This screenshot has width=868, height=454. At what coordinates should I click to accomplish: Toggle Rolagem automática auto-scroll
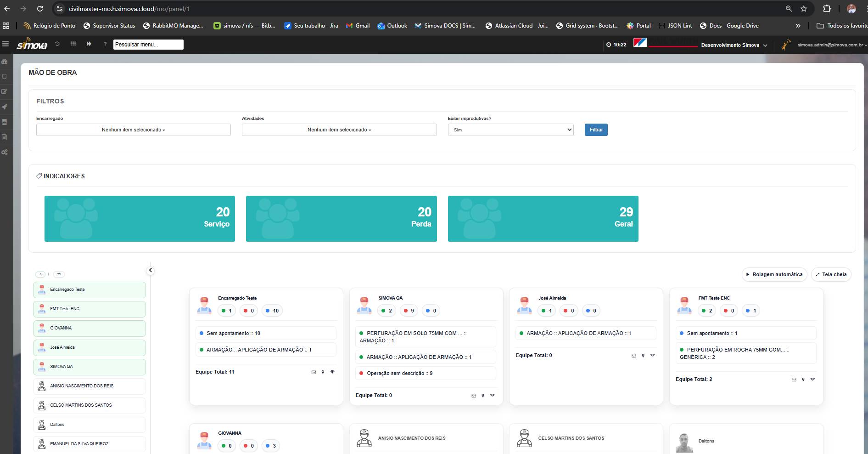point(774,275)
